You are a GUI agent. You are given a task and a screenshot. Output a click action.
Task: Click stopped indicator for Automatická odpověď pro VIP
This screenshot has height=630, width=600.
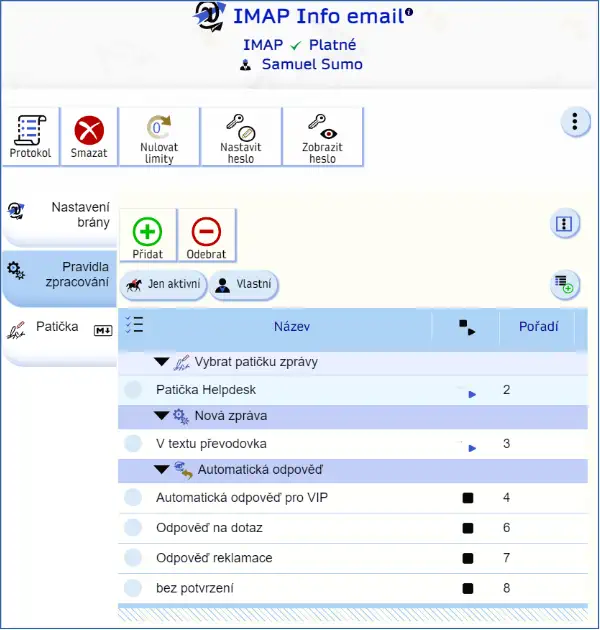click(468, 498)
